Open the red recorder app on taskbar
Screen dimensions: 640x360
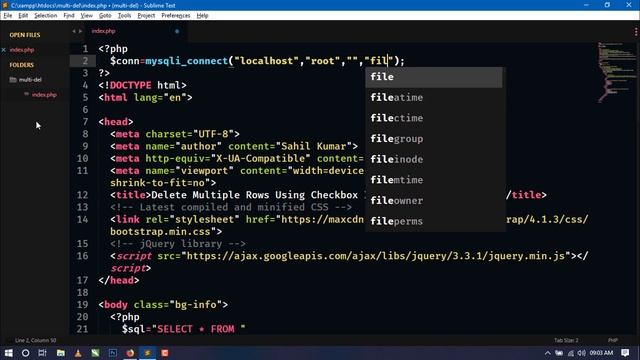(165, 353)
